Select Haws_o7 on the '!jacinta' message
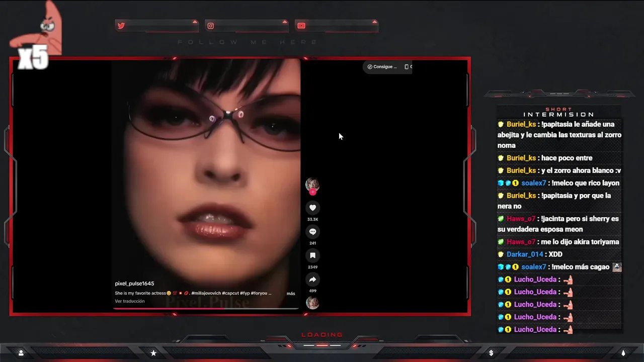Screen dimensions: 644x362 click(x=521, y=219)
